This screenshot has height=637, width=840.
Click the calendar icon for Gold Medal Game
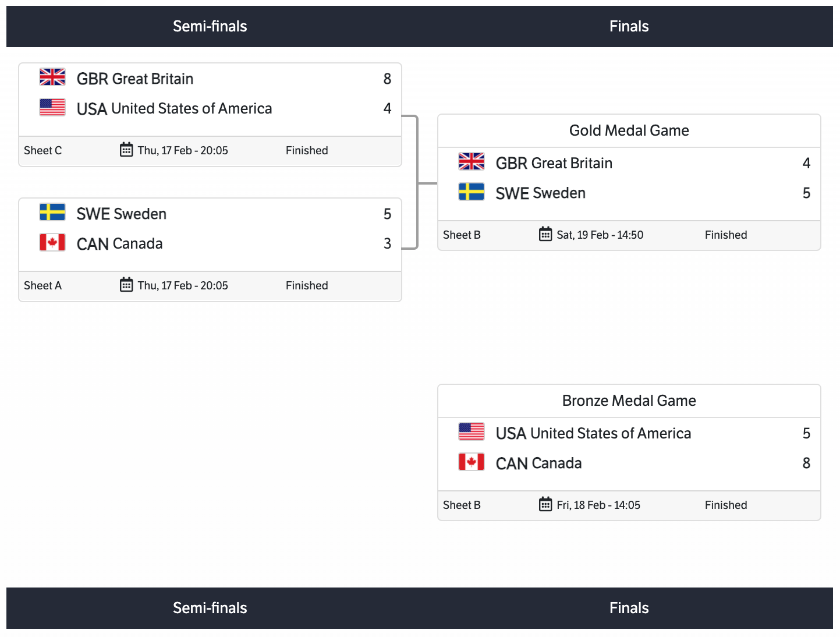tap(545, 234)
